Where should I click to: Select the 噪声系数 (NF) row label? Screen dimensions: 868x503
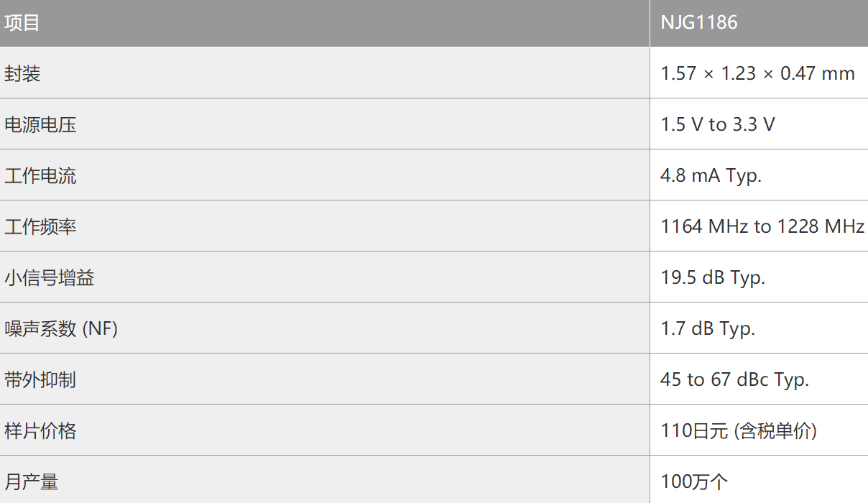click(x=61, y=329)
